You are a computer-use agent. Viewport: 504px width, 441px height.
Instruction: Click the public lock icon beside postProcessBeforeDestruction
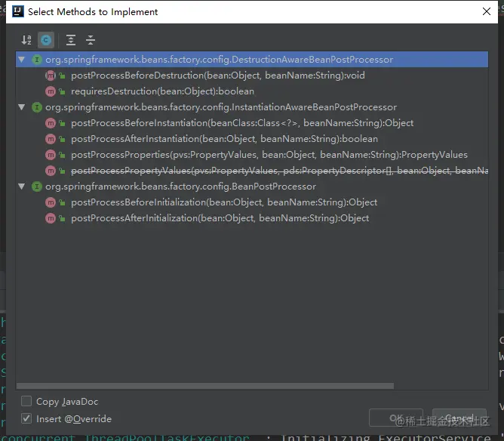click(x=62, y=76)
